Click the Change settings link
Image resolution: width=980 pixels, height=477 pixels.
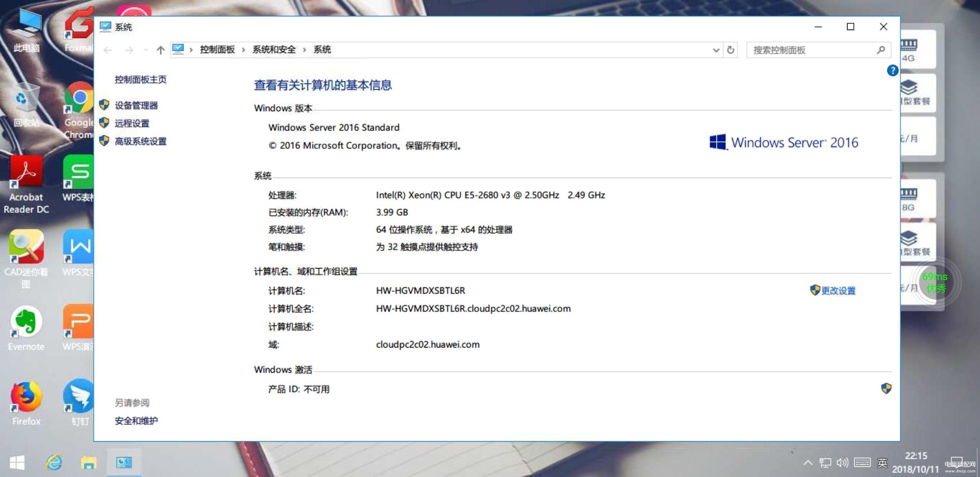pyautogui.click(x=838, y=291)
